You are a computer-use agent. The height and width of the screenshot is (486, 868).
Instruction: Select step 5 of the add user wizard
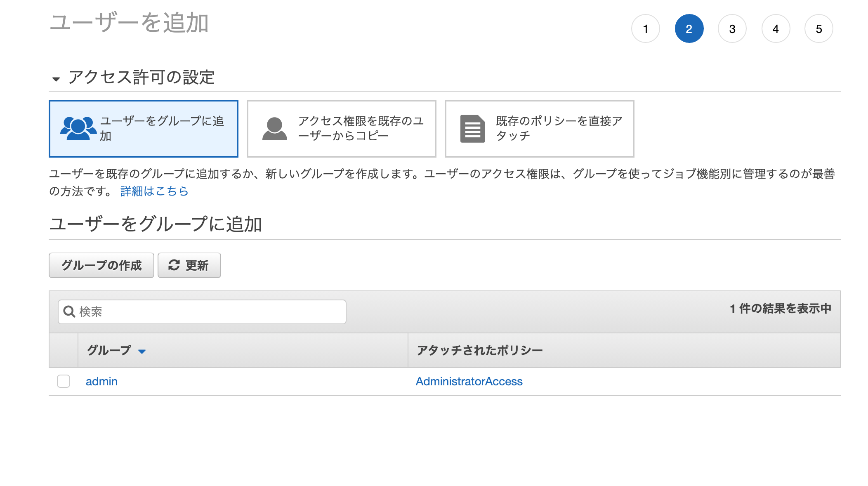point(818,28)
